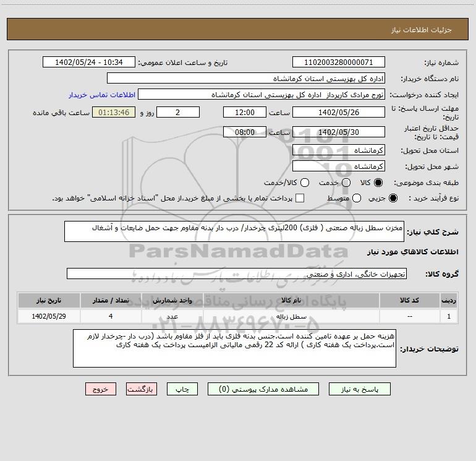Select the کالا radio button
Image resolution: width=476 pixels, height=461 pixels.
coord(378,183)
